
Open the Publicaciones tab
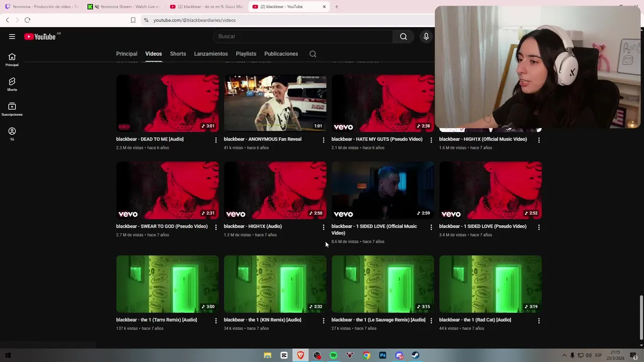(x=281, y=54)
